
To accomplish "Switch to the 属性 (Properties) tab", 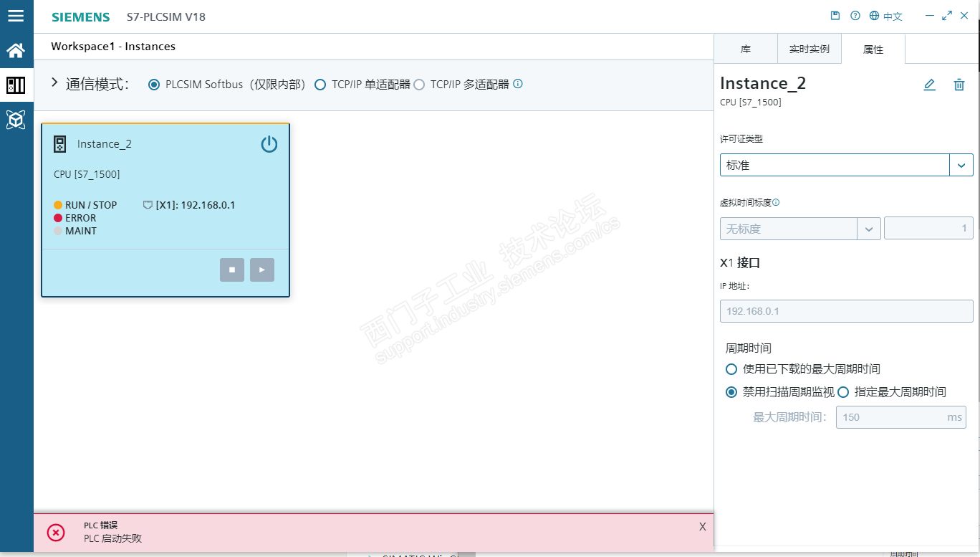I will tap(873, 49).
